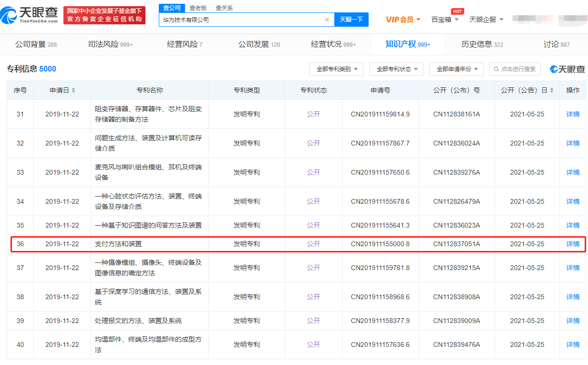View 详情 for the row 31 patent
The width and height of the screenshot is (588, 365).
[x=573, y=114]
